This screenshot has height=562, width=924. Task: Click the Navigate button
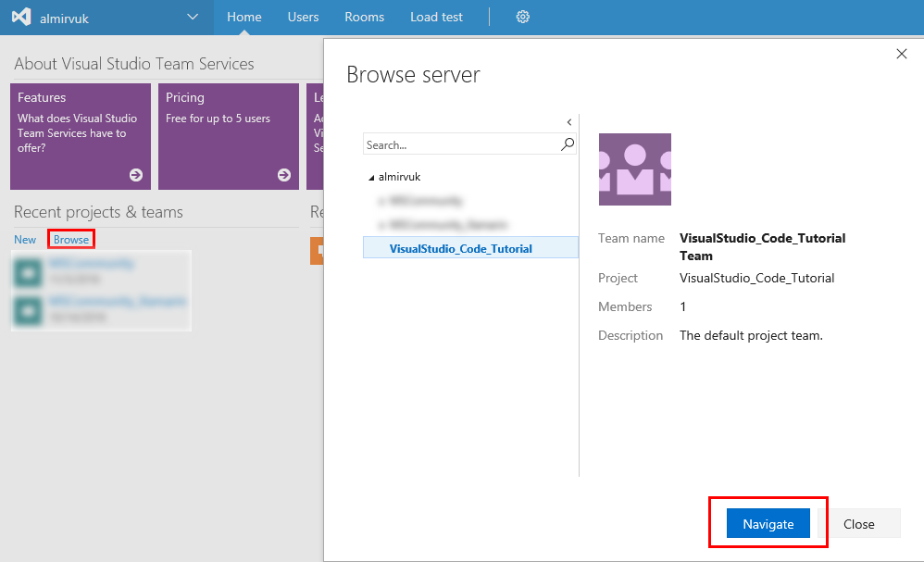pyautogui.click(x=768, y=523)
